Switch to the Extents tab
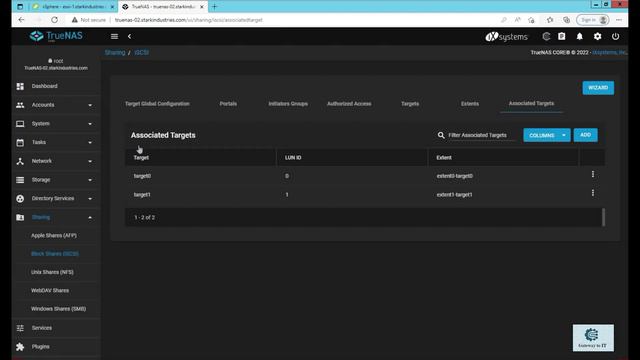This screenshot has height=360, width=640. click(x=470, y=104)
